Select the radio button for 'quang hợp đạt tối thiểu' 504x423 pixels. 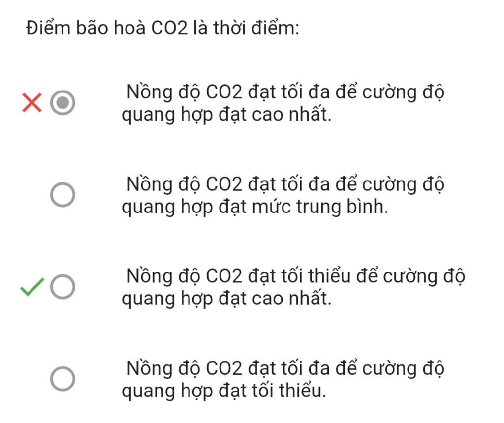pos(63,379)
